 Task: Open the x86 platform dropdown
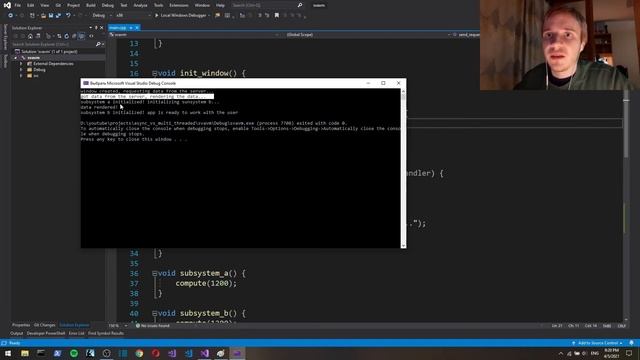[x=133, y=16]
